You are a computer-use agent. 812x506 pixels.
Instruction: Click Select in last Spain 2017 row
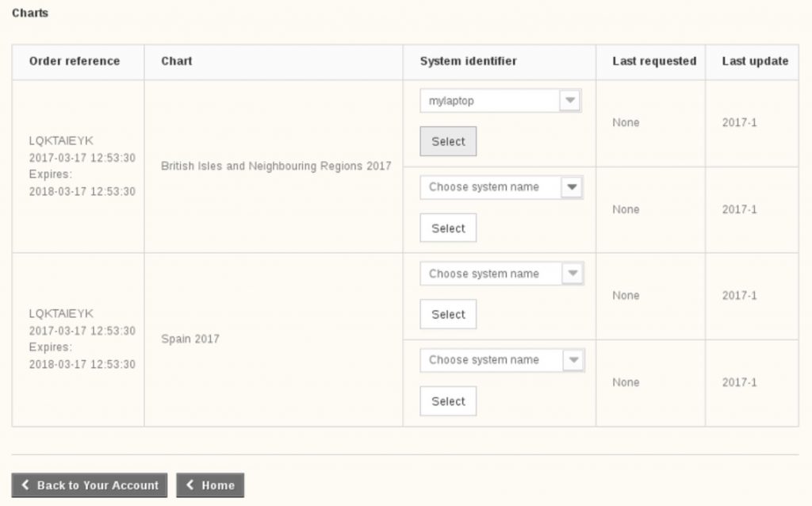pos(448,401)
